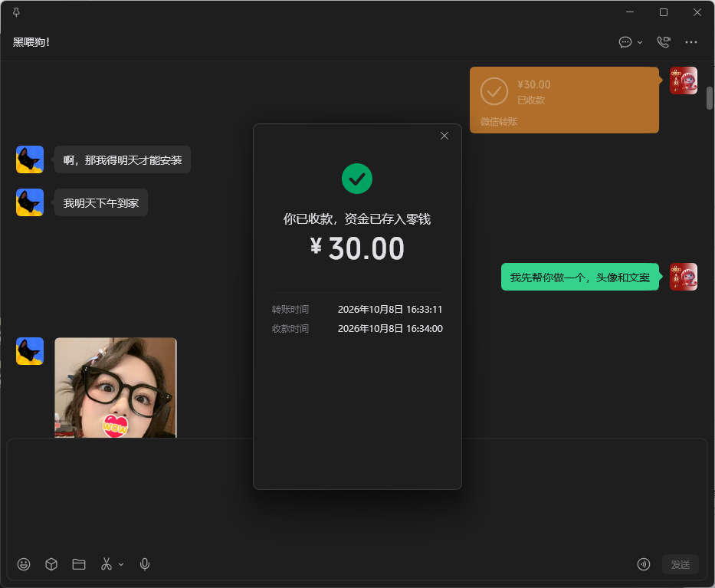Image resolution: width=715 pixels, height=588 pixels.
Task: Close the payment received dialog
Action: (x=444, y=136)
